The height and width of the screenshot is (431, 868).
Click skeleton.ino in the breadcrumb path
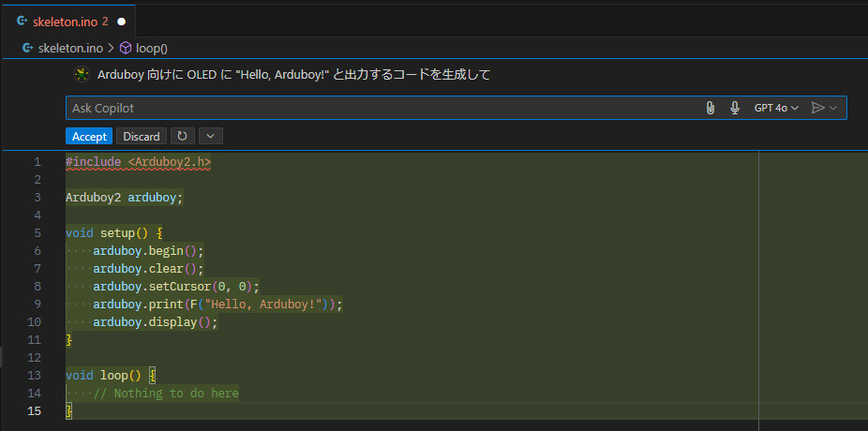pos(70,48)
